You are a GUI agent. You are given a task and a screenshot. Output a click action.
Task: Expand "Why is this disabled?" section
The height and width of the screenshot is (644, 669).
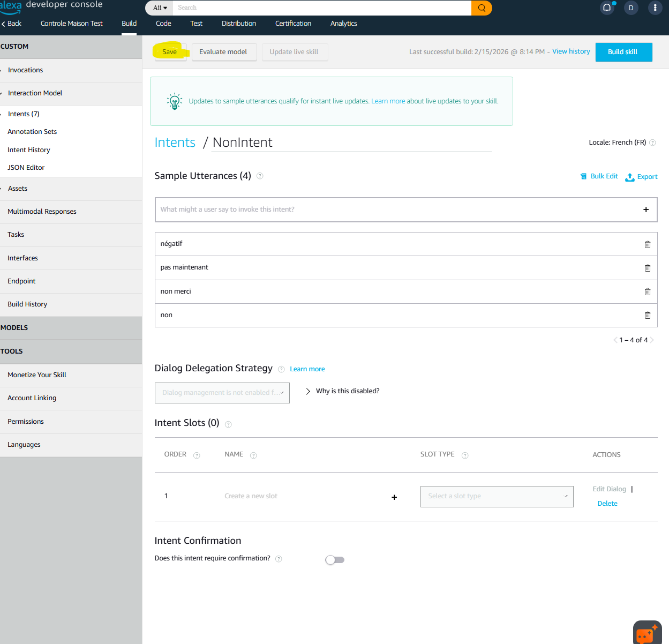[x=308, y=391]
